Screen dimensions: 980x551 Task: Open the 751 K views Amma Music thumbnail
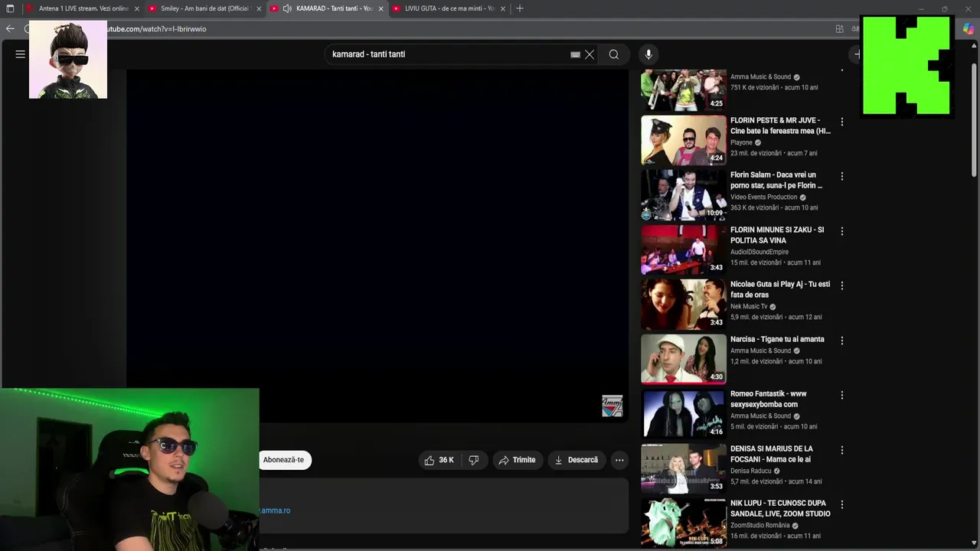(684, 90)
